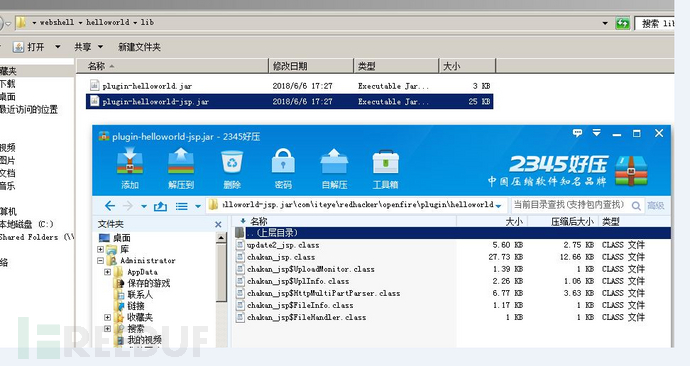The height and width of the screenshot is (366, 690).
Task: Collapse the Administrator tree node
Action: tap(100, 260)
